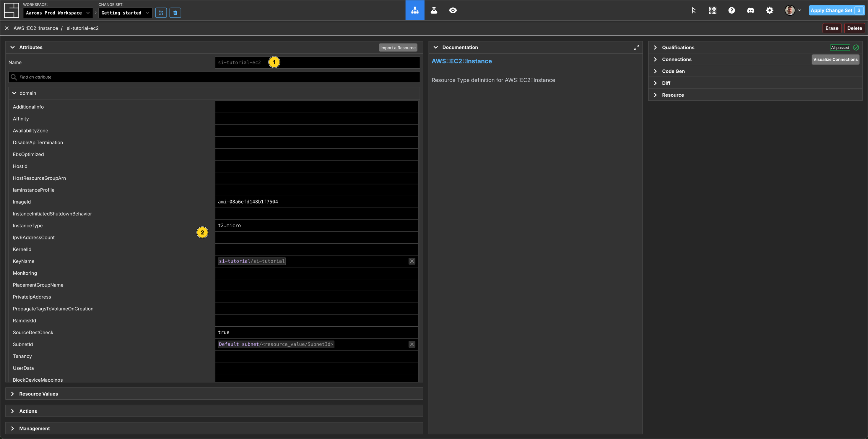The image size is (868, 439).
Task: Click the AvailabilityZone value field
Action: (x=317, y=130)
